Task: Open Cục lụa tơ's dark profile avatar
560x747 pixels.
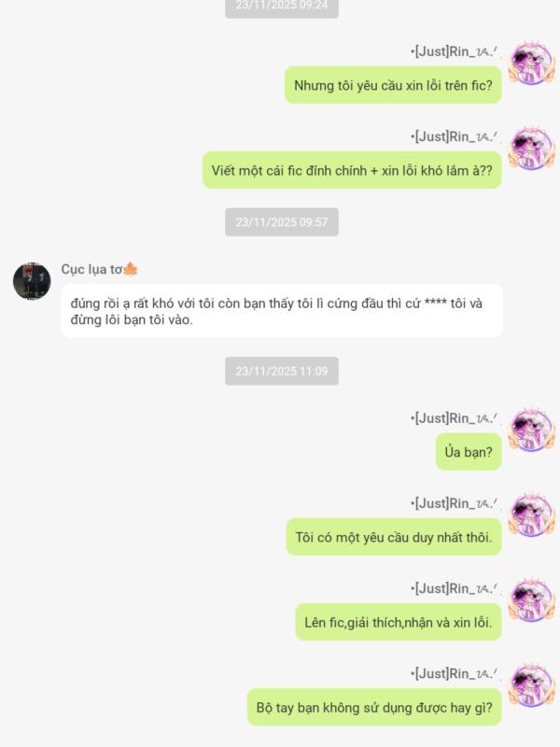Action: click(32, 281)
